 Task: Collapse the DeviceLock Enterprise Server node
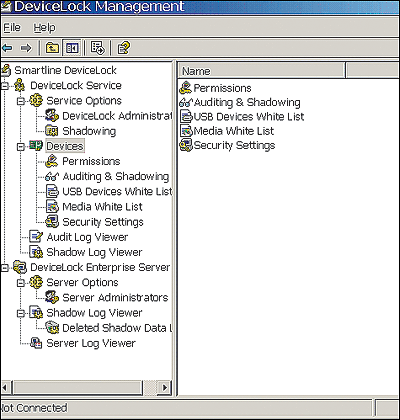(4, 268)
